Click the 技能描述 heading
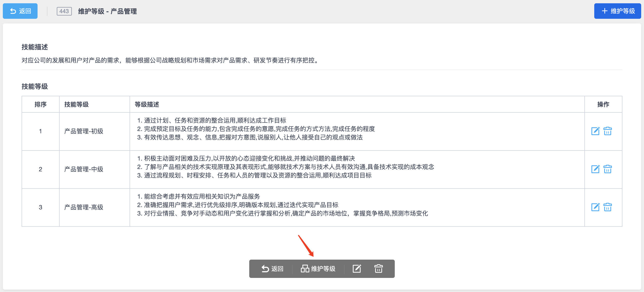The image size is (644, 292). coord(35,47)
